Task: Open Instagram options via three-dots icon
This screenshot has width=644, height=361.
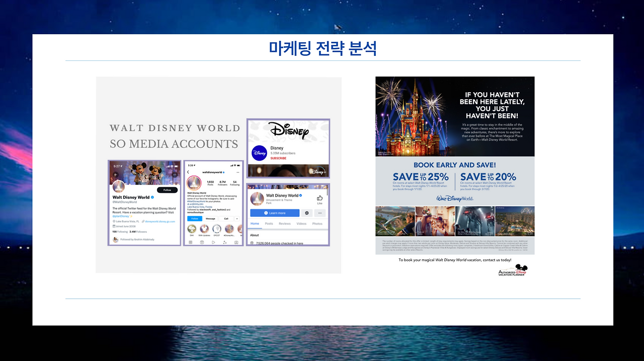Action: [237, 172]
